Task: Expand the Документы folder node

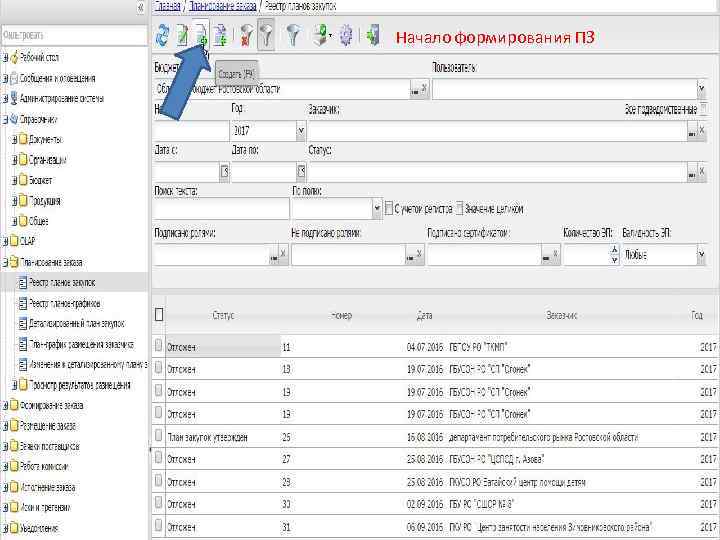Action: 14,140
